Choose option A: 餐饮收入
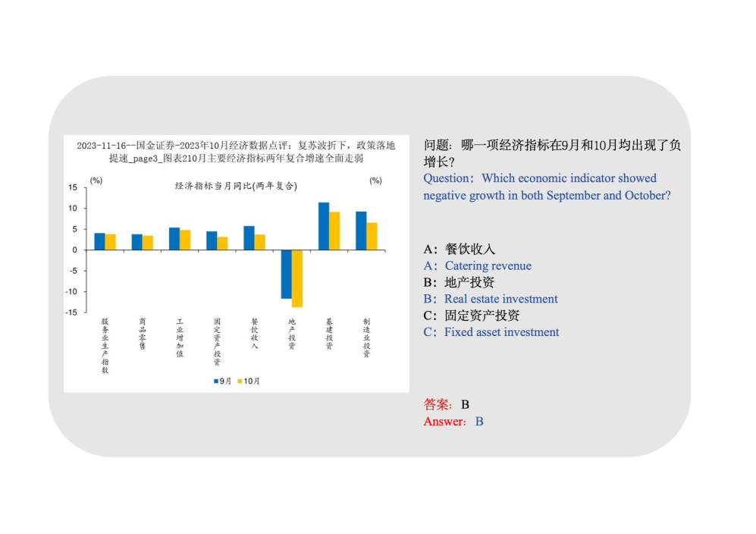The height and width of the screenshot is (534, 756). pyautogui.click(x=459, y=250)
